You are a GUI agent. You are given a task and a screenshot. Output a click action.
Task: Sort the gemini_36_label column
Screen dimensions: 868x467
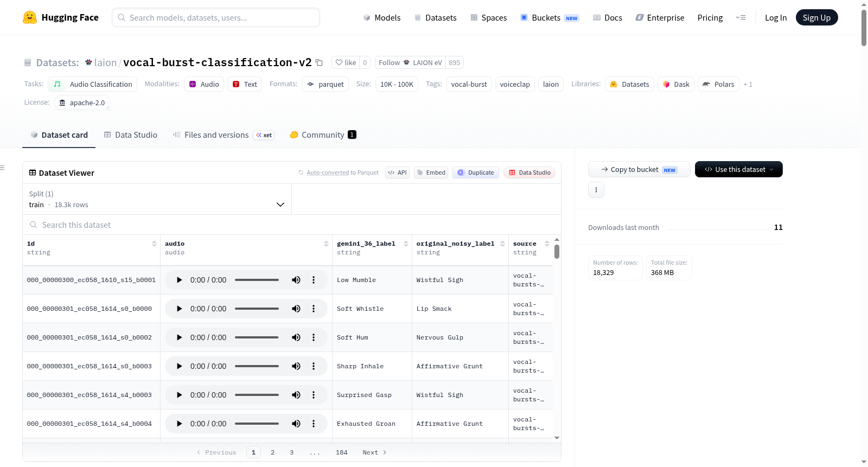406,244
